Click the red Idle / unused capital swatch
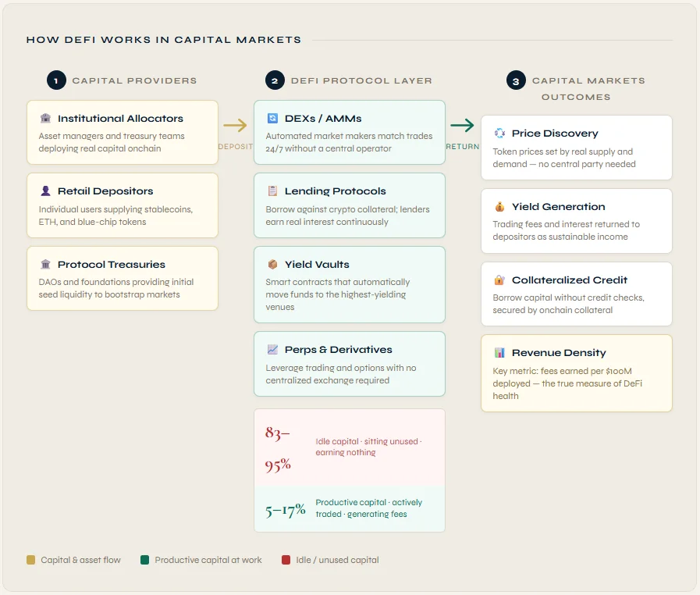 [286, 560]
